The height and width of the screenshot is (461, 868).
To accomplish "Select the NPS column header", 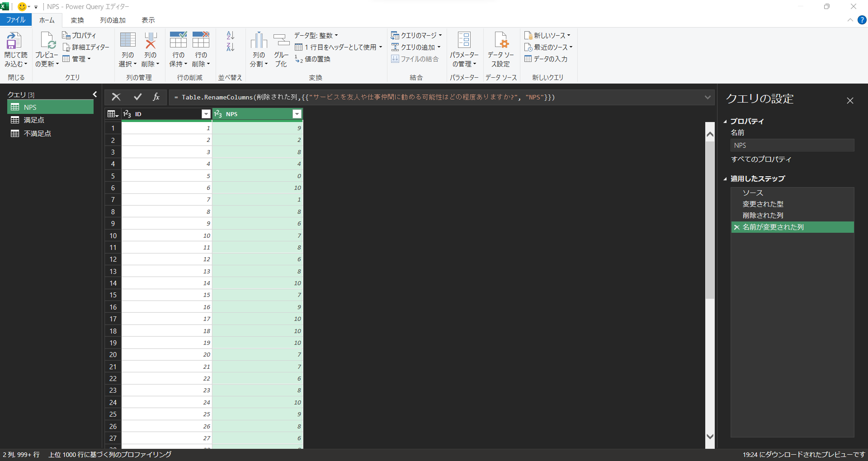I will (258, 114).
